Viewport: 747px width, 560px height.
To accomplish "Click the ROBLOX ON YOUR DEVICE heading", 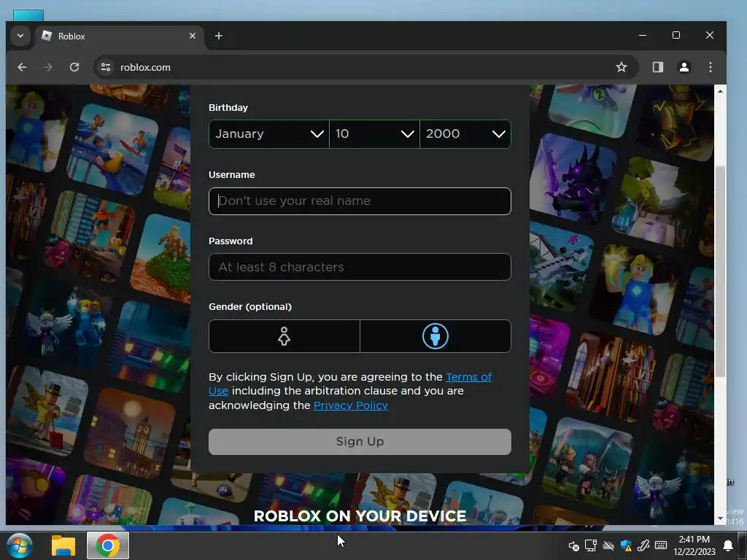I will [x=360, y=516].
